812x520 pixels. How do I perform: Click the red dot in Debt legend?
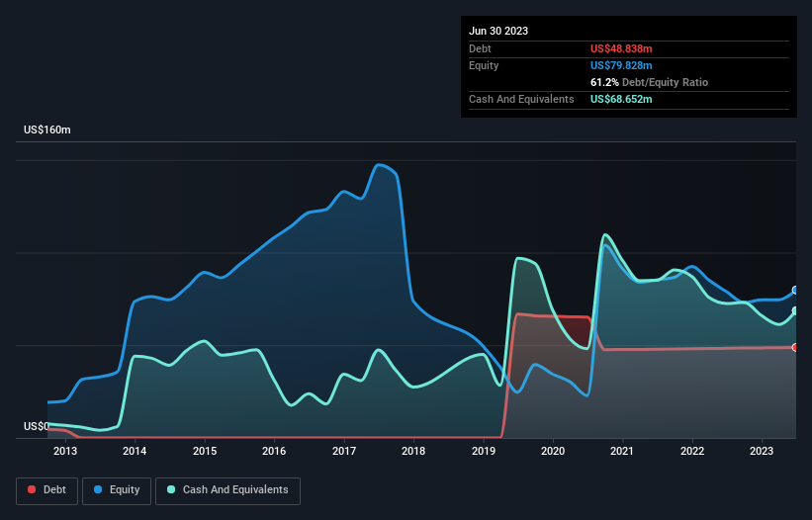click(x=32, y=489)
